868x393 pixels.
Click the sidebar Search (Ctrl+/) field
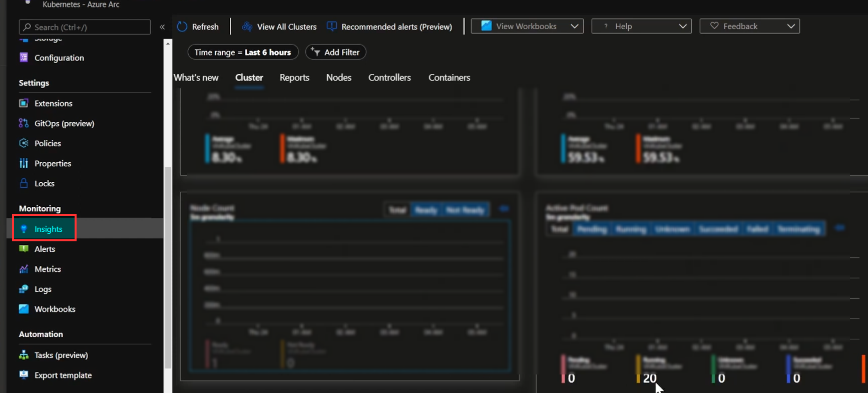coord(85,27)
